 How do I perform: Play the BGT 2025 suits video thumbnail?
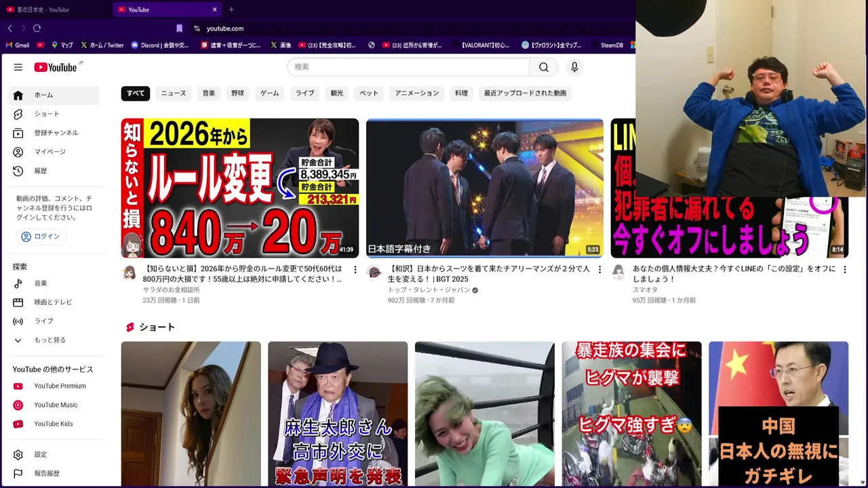click(x=485, y=188)
